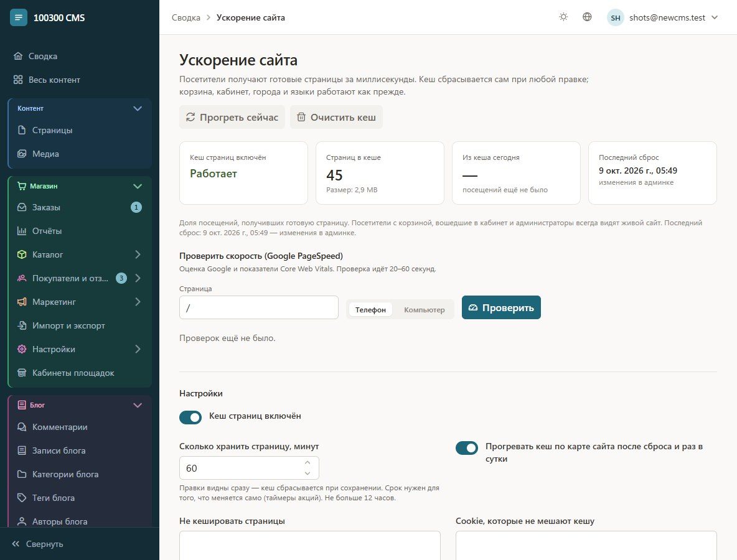Toggle Прогревать кеш по карте сайта switch
The width and height of the screenshot is (737, 560).
pyautogui.click(x=467, y=448)
